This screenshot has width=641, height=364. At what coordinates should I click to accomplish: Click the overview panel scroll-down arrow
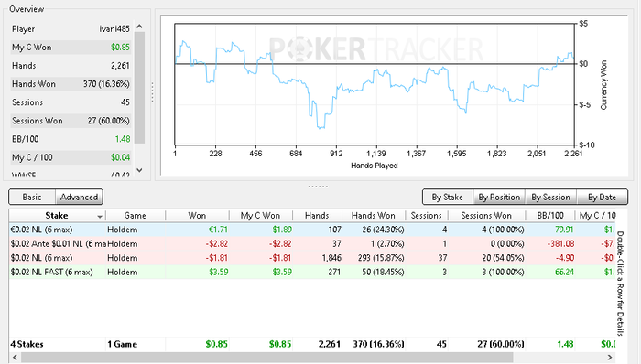(x=139, y=170)
